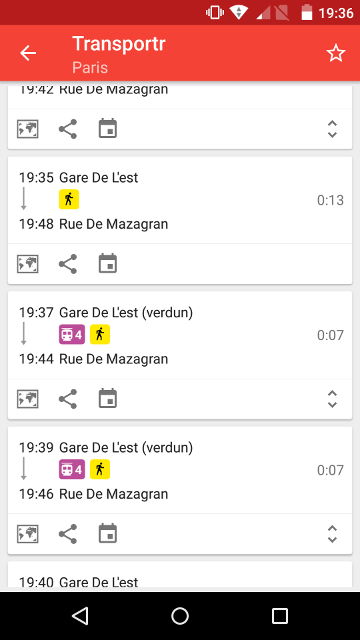The height and width of the screenshot is (640, 360).
Task: Tap the back arrow in Transportr header
Action: coord(28,53)
